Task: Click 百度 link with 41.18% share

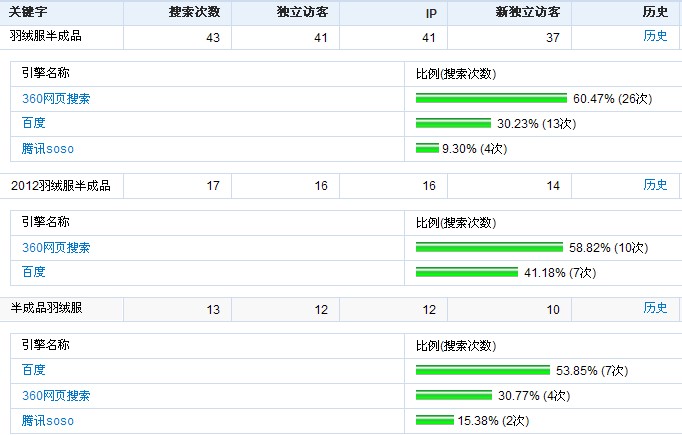Action: [34, 271]
